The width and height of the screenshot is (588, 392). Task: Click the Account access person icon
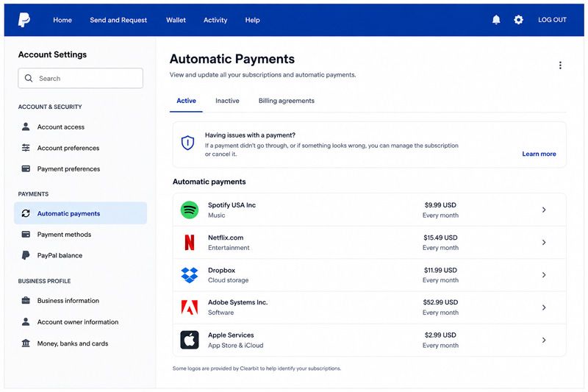[x=26, y=126]
